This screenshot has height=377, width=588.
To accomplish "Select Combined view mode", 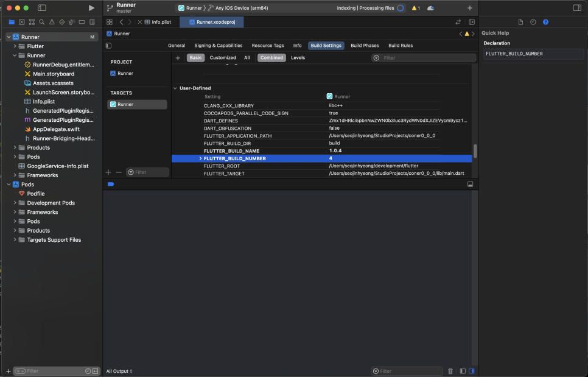I will tap(271, 58).
